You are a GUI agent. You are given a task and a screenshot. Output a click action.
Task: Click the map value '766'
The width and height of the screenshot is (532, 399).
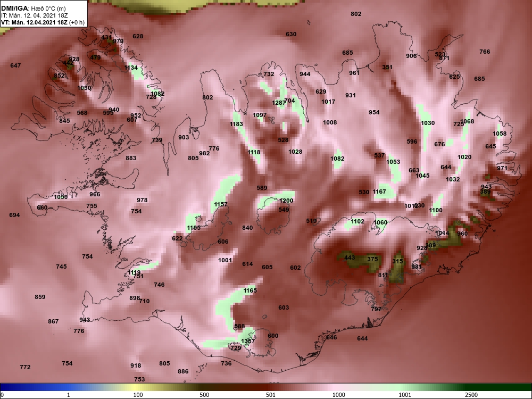click(x=485, y=52)
